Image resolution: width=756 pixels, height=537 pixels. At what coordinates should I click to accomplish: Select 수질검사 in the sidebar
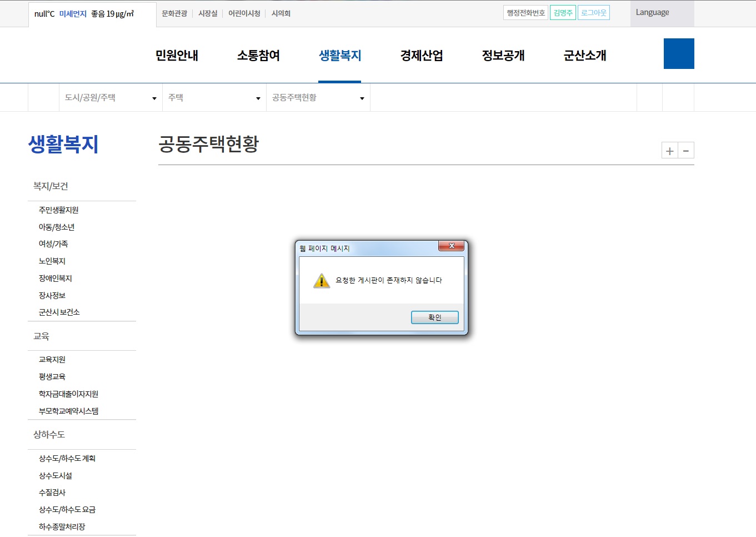coord(52,493)
